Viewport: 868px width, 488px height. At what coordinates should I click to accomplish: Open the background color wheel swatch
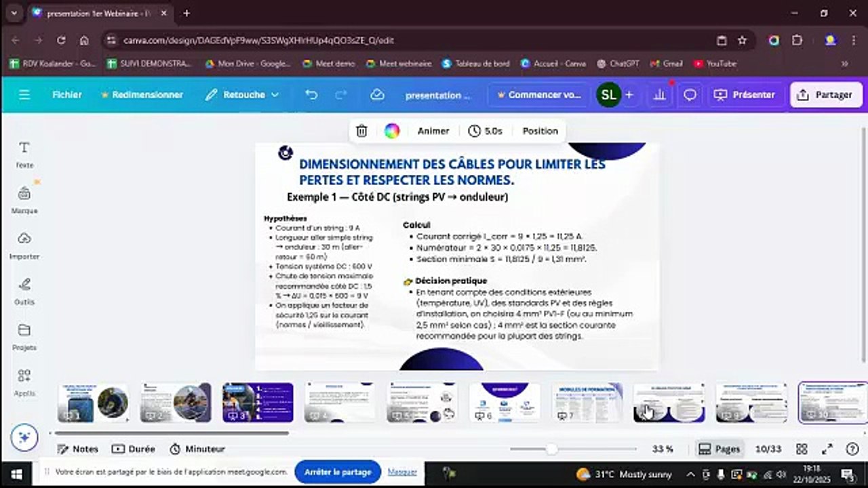392,131
